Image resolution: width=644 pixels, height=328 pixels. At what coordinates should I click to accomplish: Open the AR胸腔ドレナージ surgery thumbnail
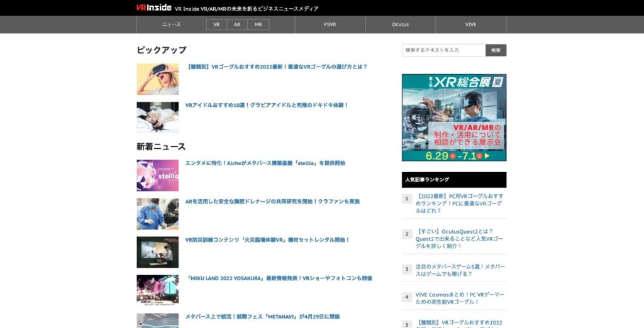(158, 214)
